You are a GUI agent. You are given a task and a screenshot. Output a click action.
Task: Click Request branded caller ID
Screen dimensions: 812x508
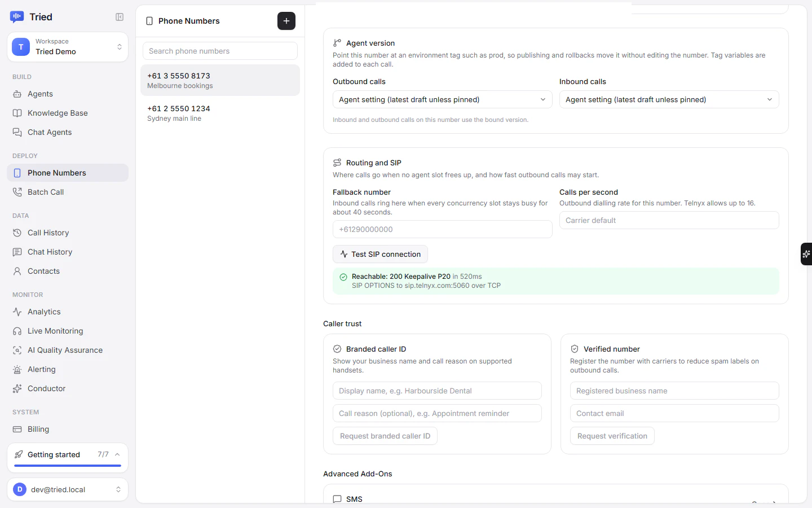coord(385,436)
